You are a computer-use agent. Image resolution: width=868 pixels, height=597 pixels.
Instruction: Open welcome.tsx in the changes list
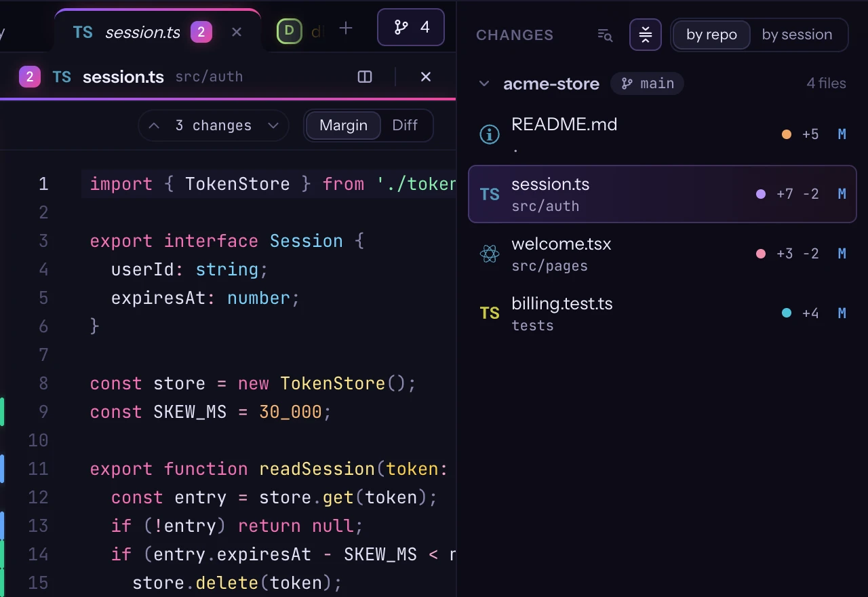[662, 254]
